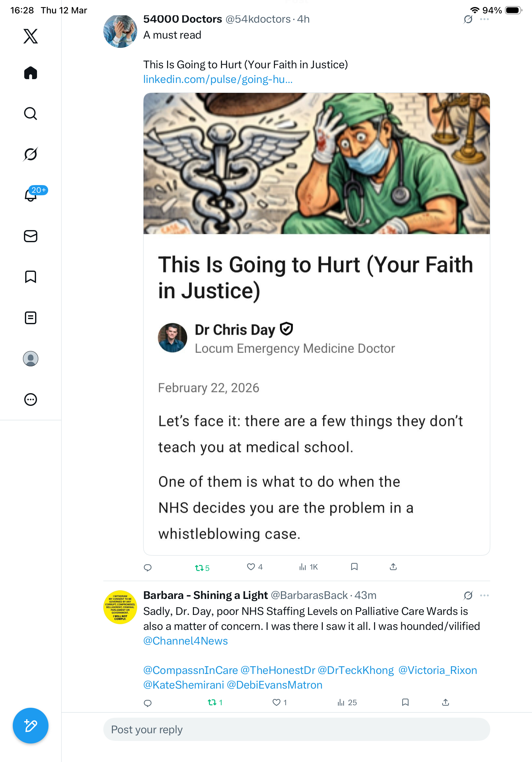Open profile avatar in sidebar
The width and height of the screenshot is (532, 762).
click(x=31, y=359)
